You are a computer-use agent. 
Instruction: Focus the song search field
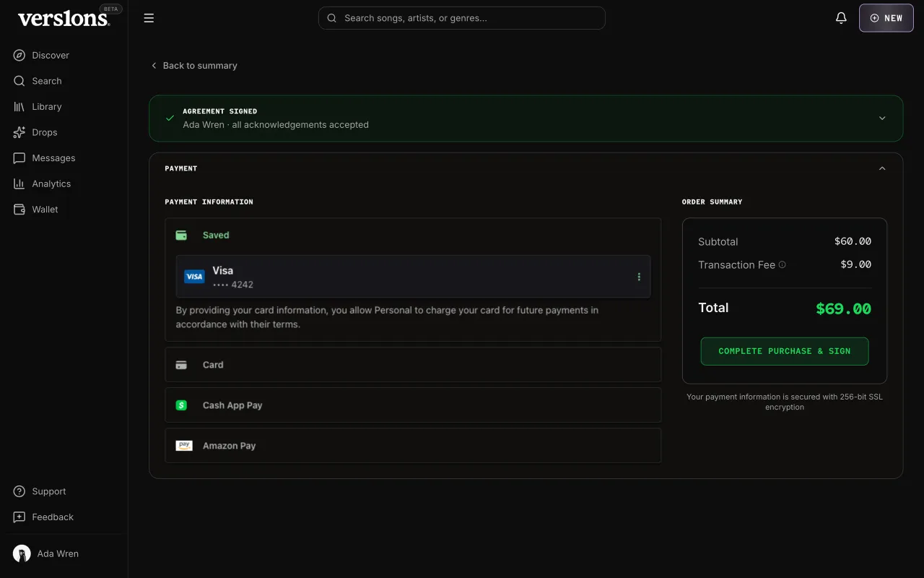[x=461, y=18]
